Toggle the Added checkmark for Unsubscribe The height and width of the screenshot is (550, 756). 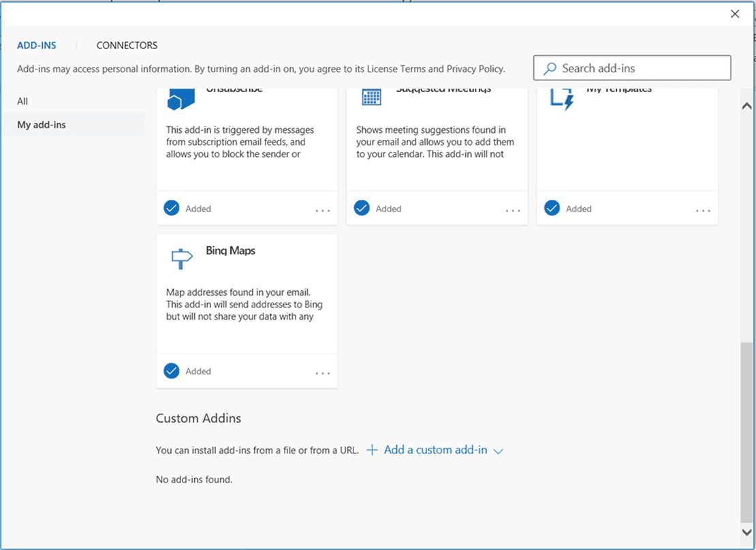click(171, 208)
